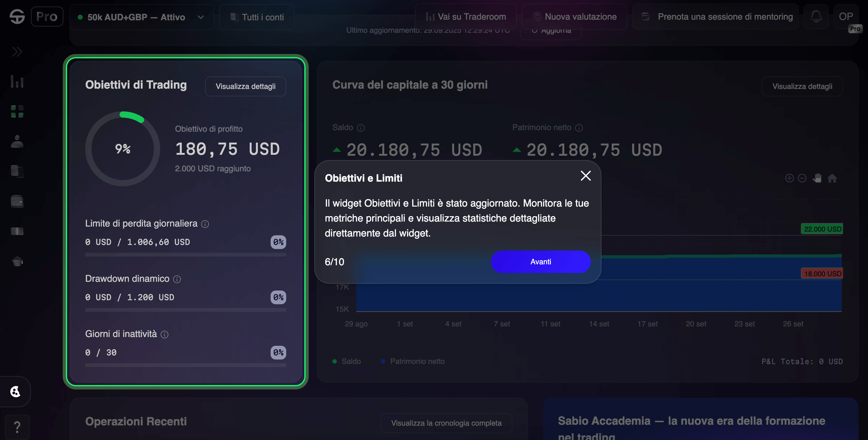This screenshot has width=868, height=440.
Task: Close the Obiettivi e Limiti popup
Action: (586, 175)
